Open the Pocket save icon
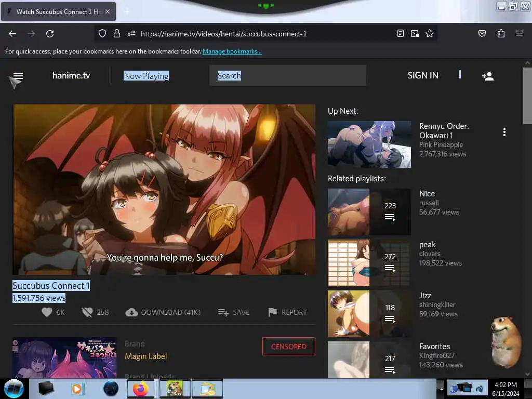This screenshot has width=532, height=399. coord(482,33)
